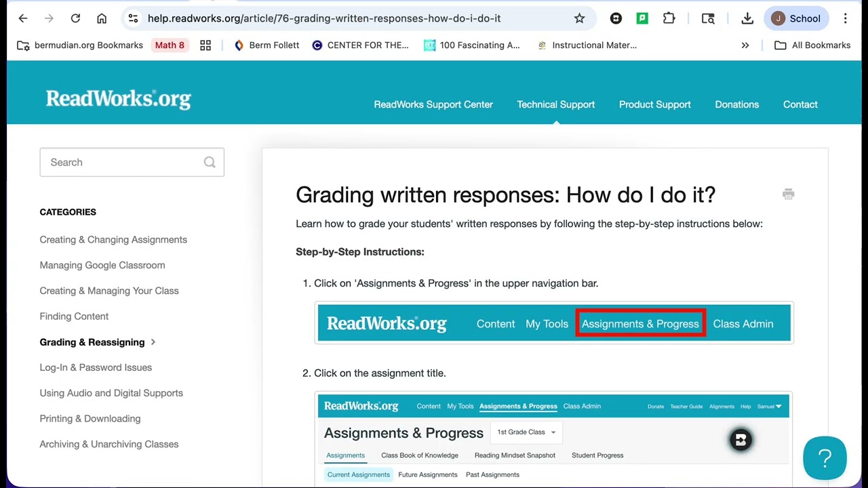Open the School profile button

796,18
